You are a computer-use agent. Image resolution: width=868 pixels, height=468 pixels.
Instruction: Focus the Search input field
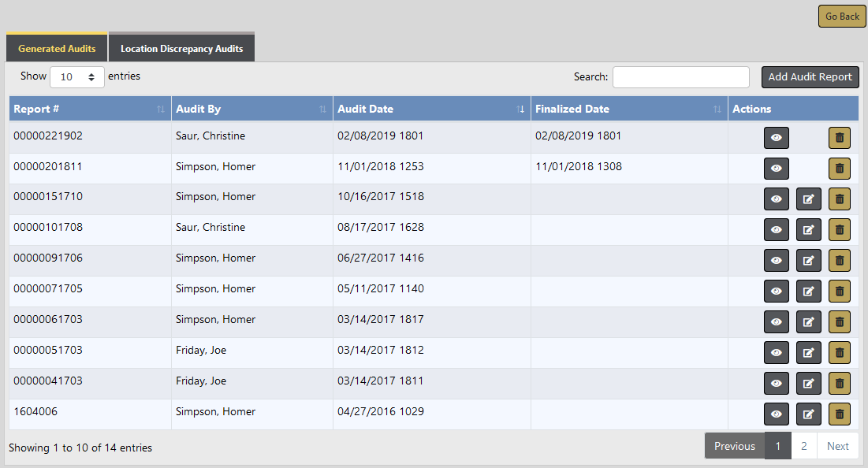680,77
